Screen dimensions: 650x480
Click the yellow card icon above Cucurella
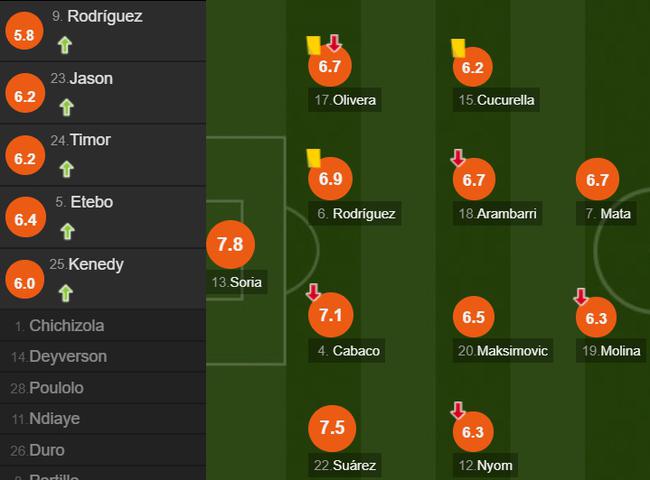(458, 48)
